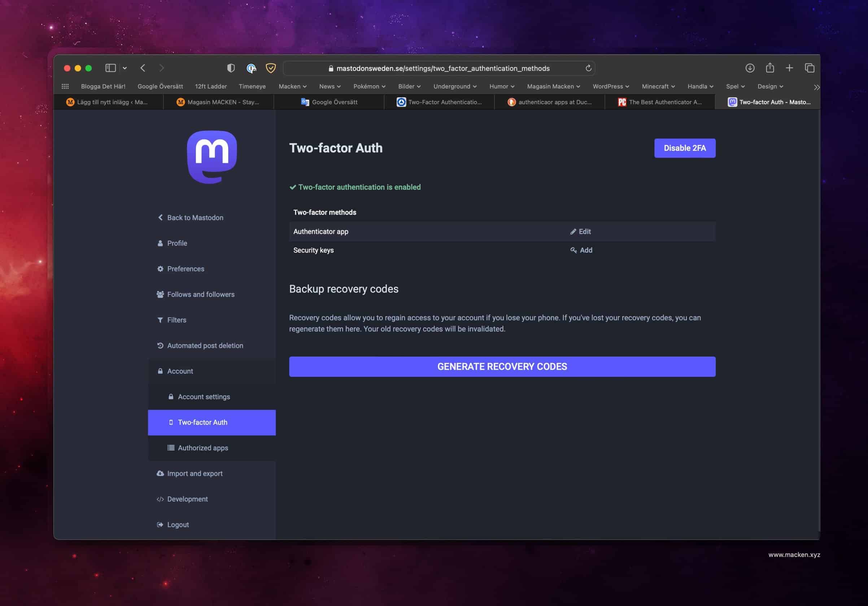
Task: Click the GENERATE RECOVERY CODES button
Action: (502, 366)
